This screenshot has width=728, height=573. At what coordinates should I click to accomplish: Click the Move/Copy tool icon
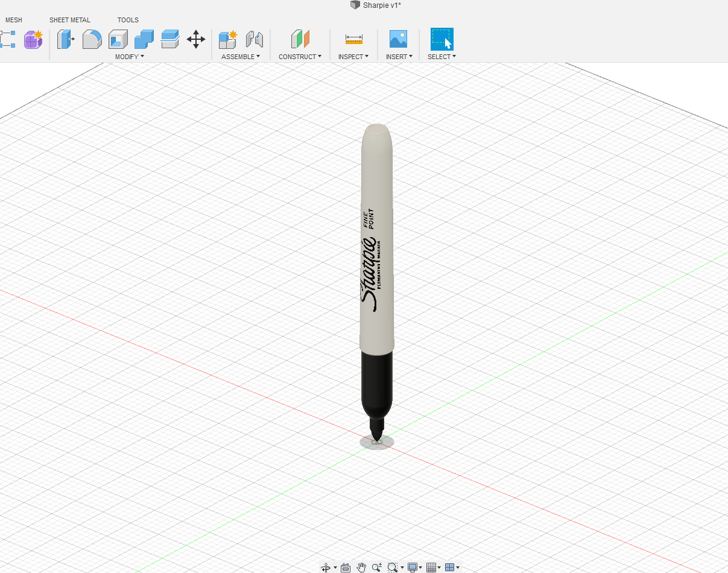point(196,39)
